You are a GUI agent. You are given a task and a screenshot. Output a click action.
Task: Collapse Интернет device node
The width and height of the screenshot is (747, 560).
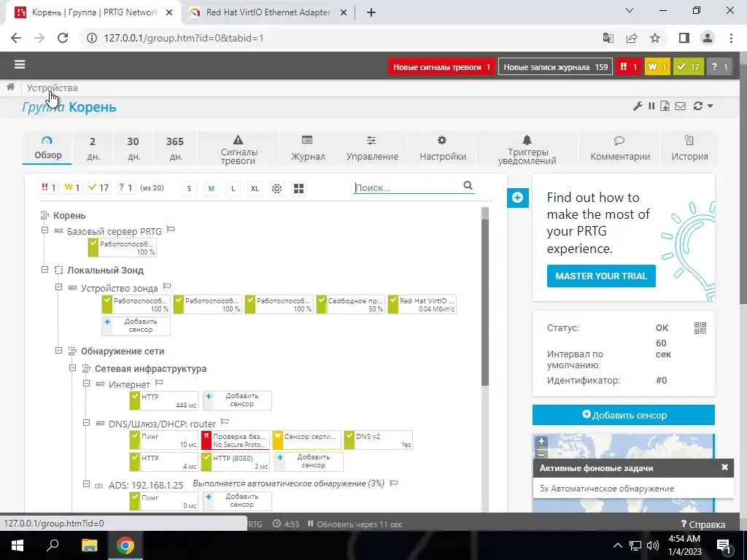(86, 384)
